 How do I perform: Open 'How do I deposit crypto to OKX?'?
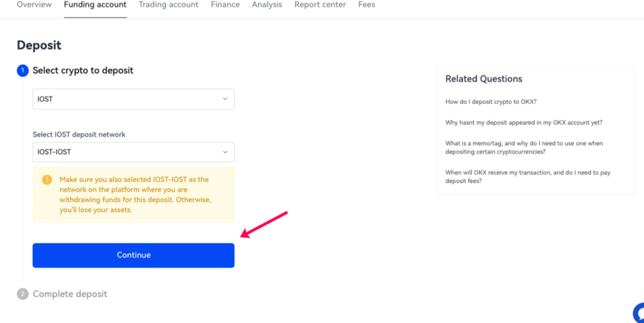click(x=491, y=101)
